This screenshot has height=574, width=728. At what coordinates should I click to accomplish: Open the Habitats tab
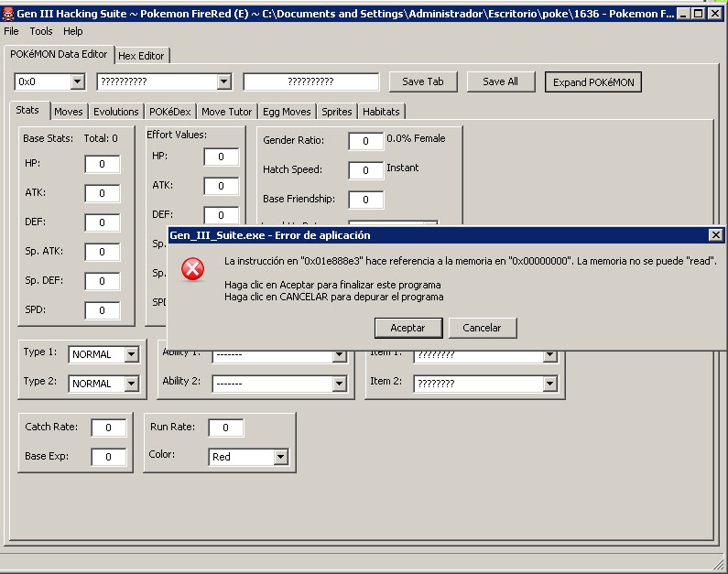381,112
